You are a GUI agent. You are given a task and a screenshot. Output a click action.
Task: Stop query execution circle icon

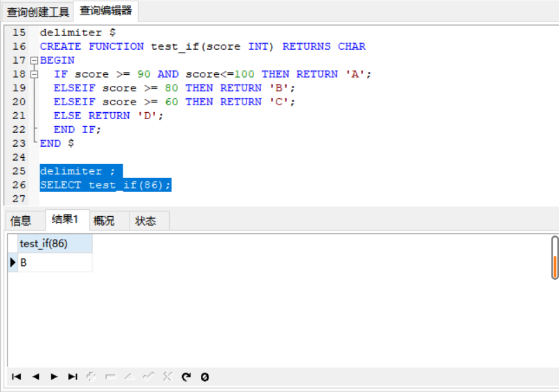(x=204, y=377)
